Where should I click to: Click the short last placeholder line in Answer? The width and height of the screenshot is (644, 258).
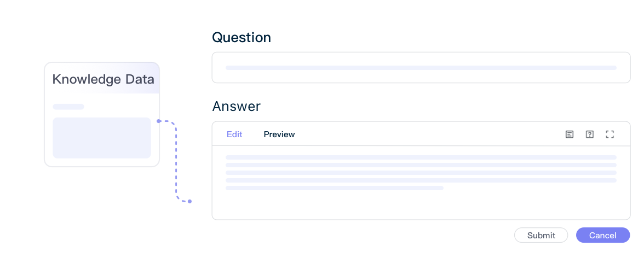tap(334, 188)
